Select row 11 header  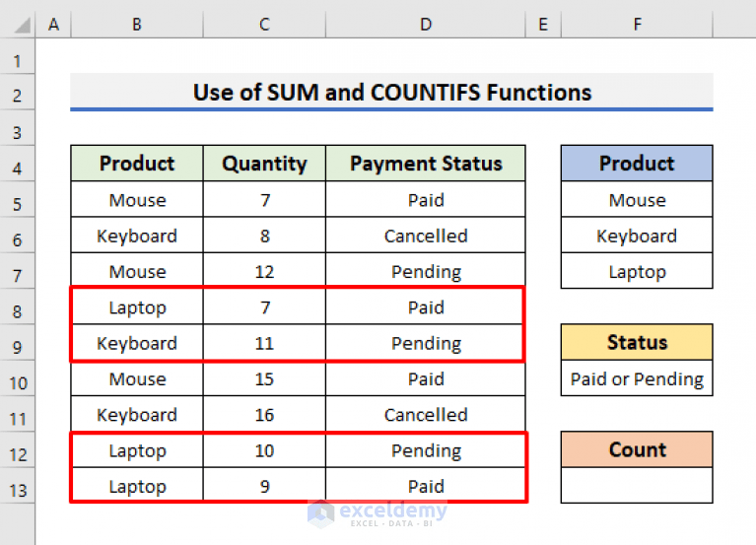pos(18,414)
